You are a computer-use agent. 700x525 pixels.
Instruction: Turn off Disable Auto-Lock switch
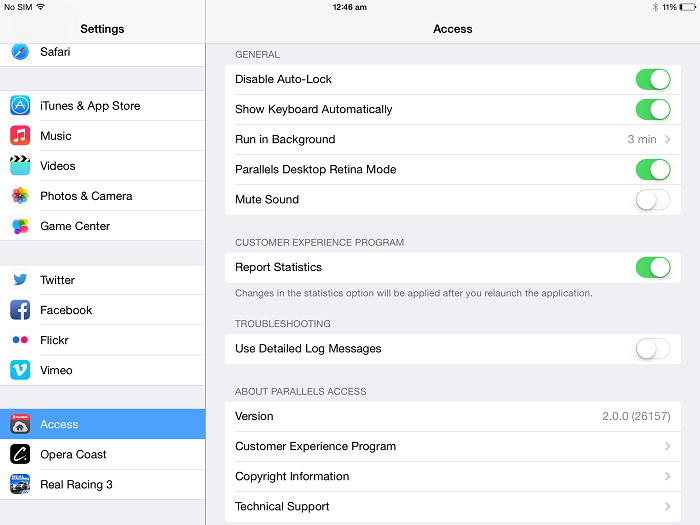click(653, 79)
